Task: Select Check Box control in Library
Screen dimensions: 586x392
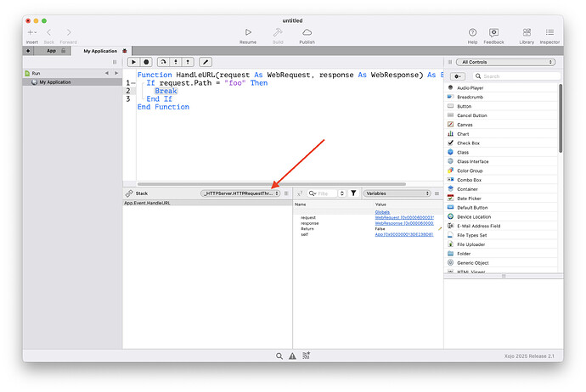Action: click(469, 143)
